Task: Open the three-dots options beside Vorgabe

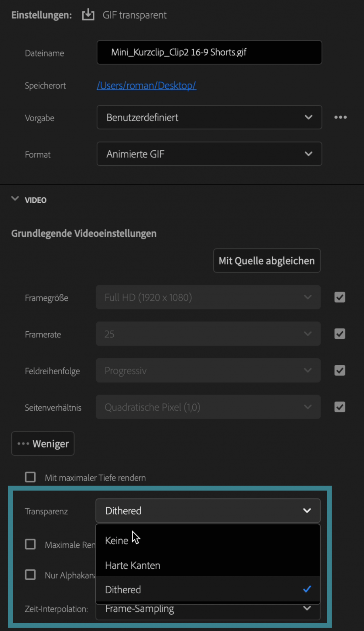Action: 340,117
